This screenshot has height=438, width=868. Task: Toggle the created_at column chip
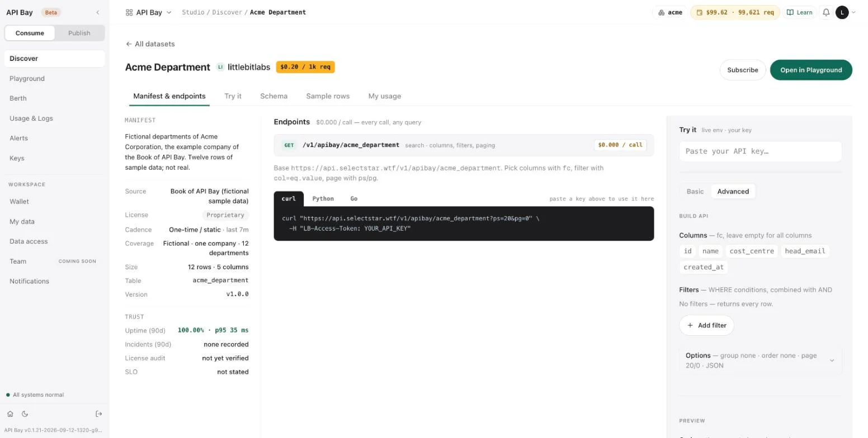tap(704, 267)
